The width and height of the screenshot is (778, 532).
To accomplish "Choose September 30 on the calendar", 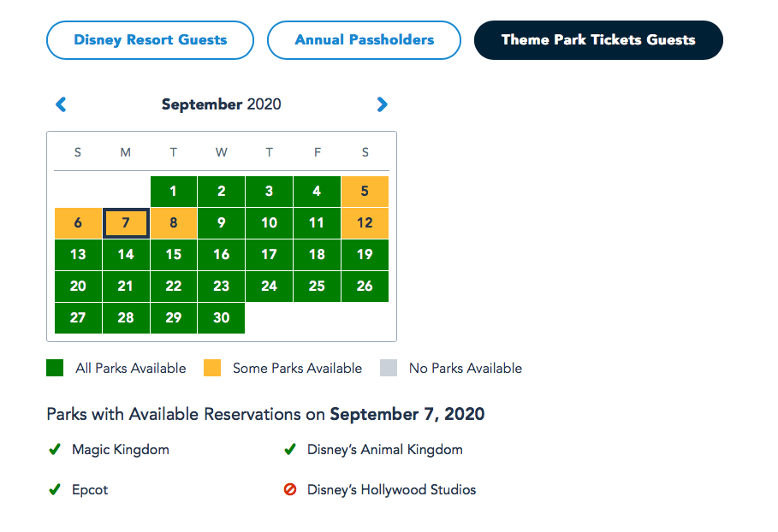I will point(222,317).
